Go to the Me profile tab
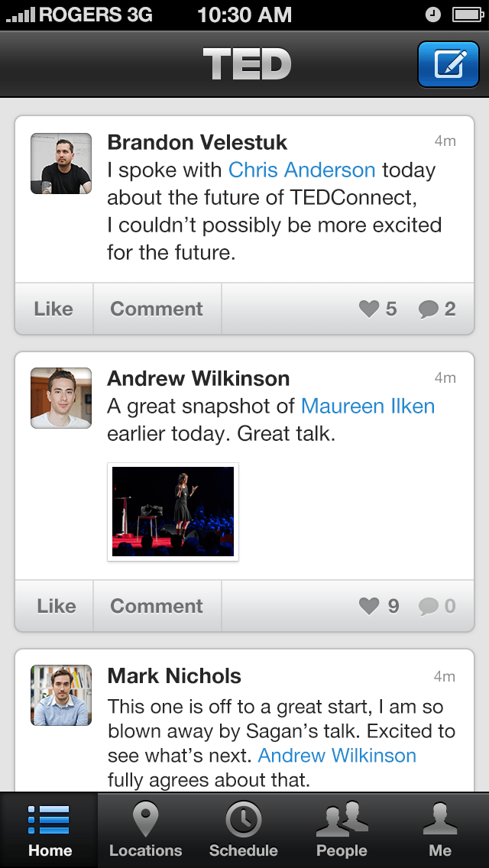 (x=440, y=831)
